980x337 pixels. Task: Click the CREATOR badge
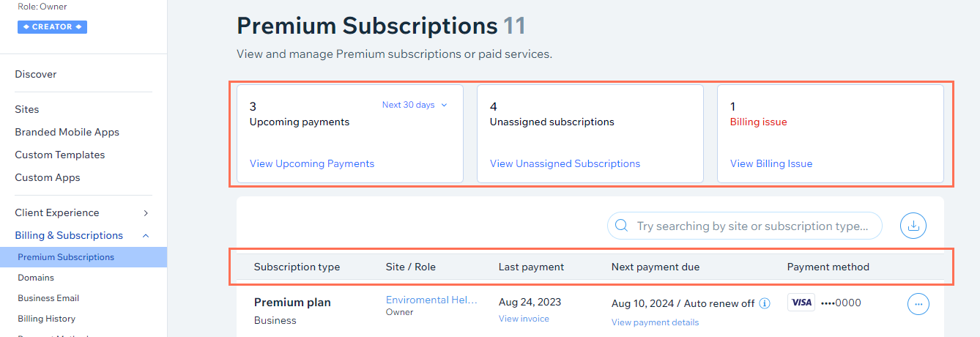[x=52, y=27]
